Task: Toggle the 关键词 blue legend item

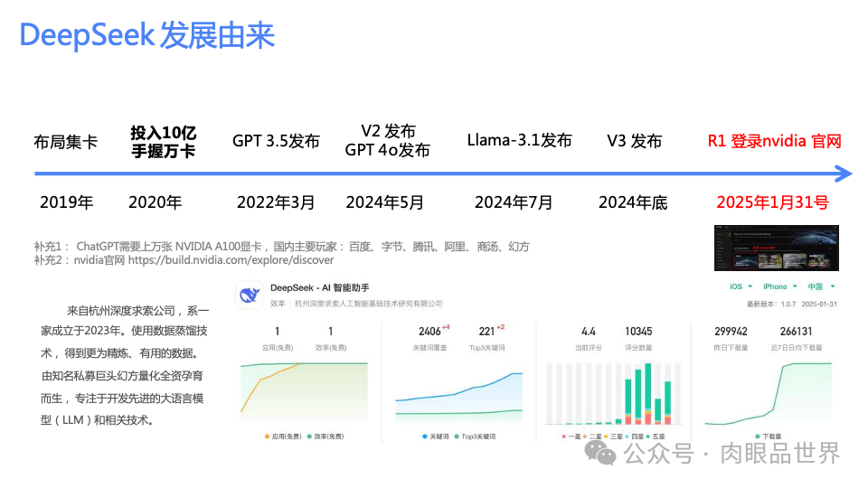Action: pos(436,436)
